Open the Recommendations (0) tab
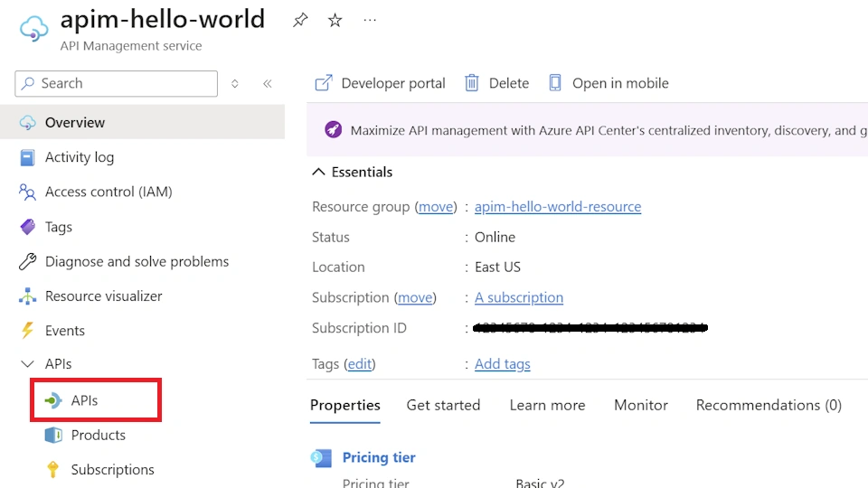Image resolution: width=868 pixels, height=488 pixels. click(769, 405)
